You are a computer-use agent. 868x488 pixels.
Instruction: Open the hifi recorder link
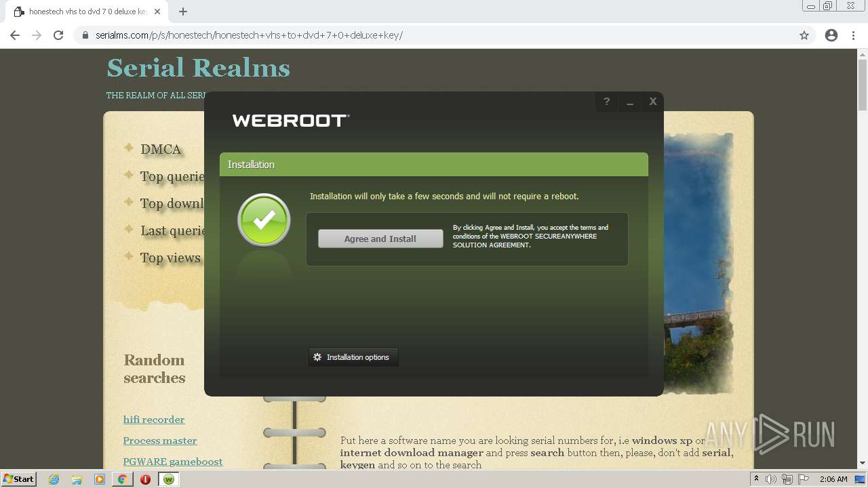[154, 420]
